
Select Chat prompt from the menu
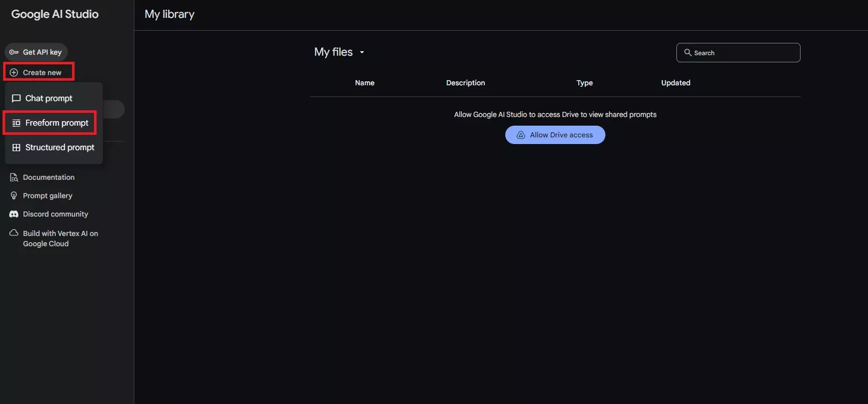(x=49, y=98)
